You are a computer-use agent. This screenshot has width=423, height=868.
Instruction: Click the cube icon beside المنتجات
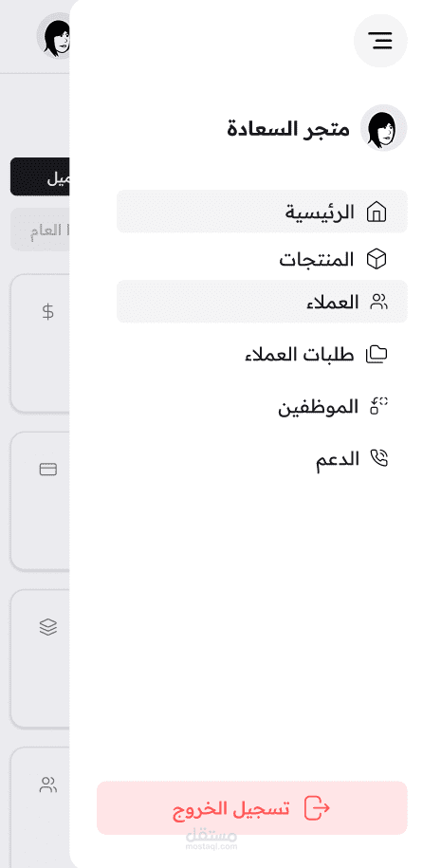click(377, 259)
